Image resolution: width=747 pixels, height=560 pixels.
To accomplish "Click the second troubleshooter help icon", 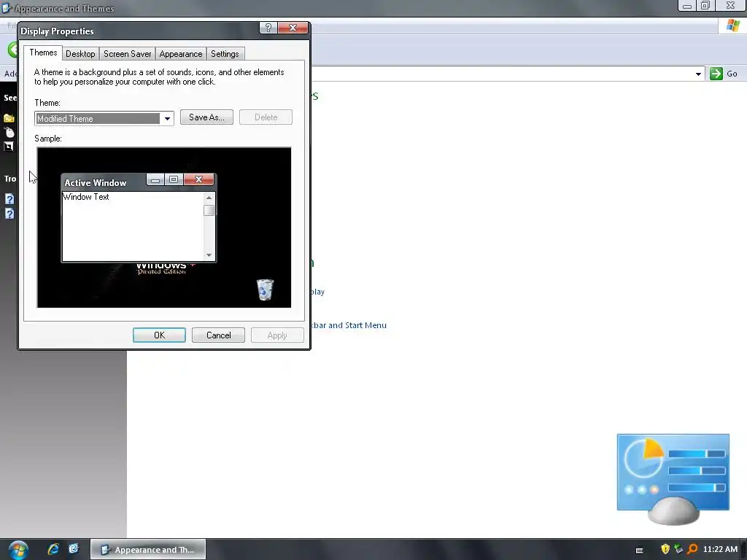I will coord(9,214).
